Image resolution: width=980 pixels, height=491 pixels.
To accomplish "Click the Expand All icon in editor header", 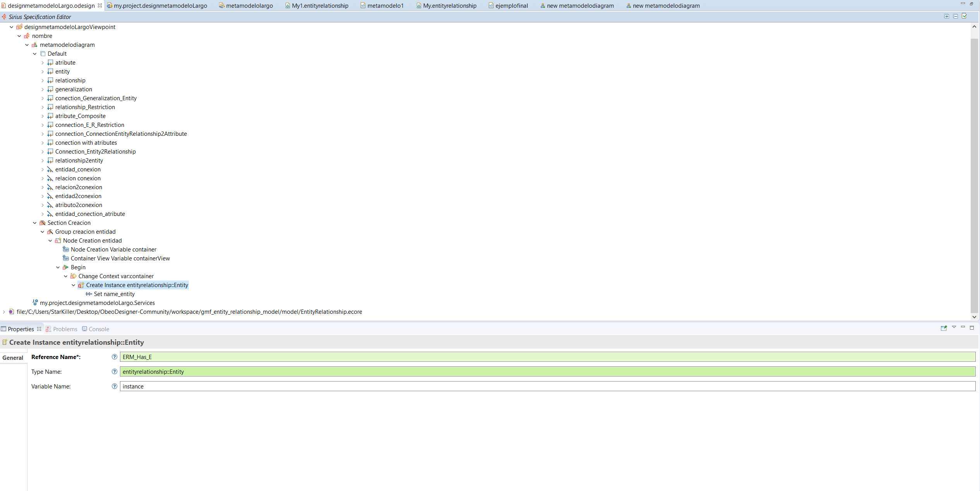I will (x=946, y=16).
